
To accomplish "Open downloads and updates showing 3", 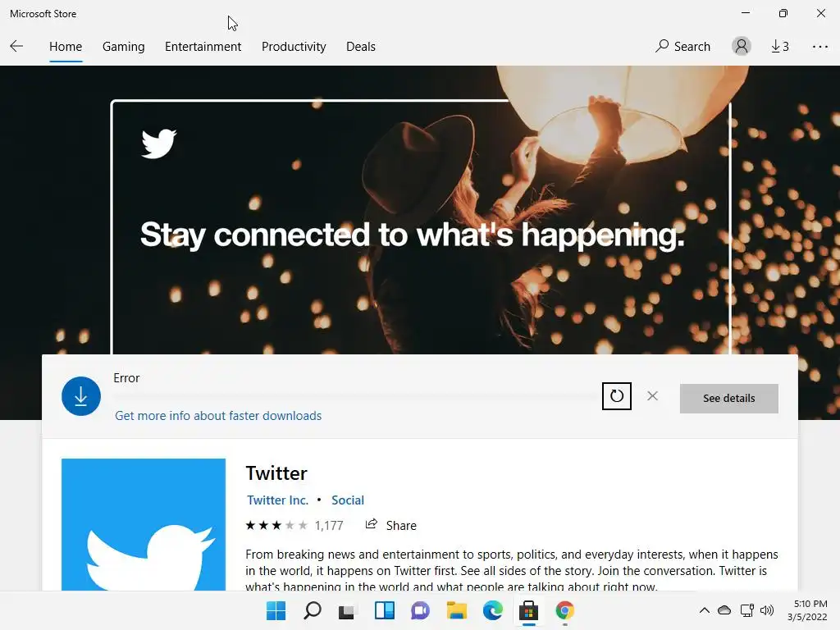I will click(x=780, y=47).
